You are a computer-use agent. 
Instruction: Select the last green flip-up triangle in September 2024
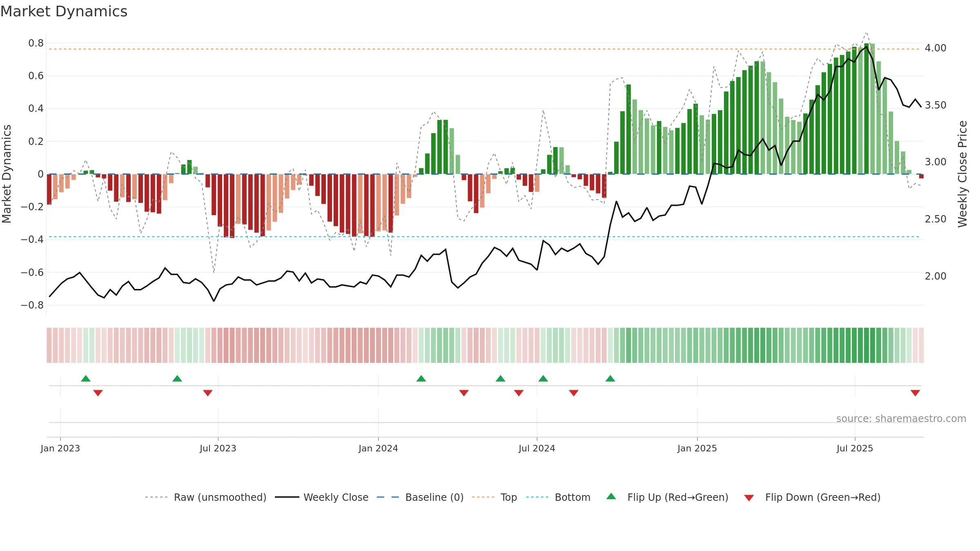coord(610,379)
